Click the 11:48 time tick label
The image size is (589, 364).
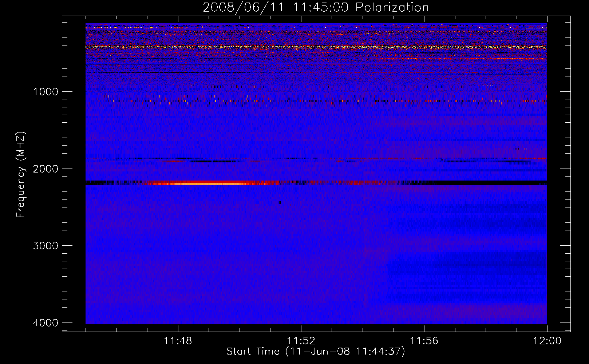[x=178, y=341]
